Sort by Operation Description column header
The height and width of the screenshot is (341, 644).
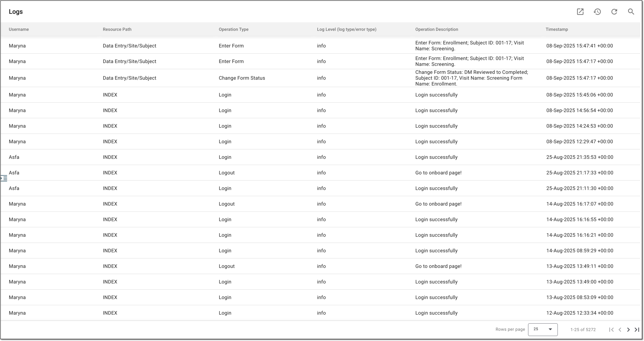click(x=437, y=29)
